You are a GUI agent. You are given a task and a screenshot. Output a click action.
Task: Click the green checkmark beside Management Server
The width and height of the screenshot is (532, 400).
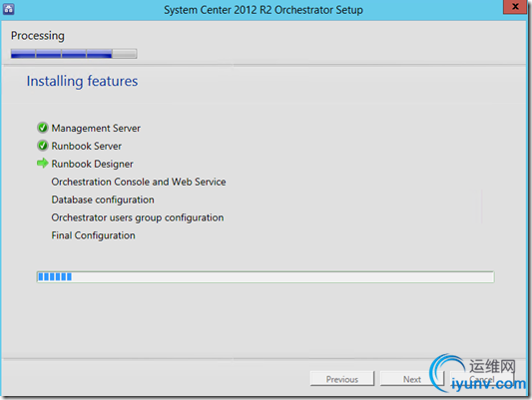42,128
